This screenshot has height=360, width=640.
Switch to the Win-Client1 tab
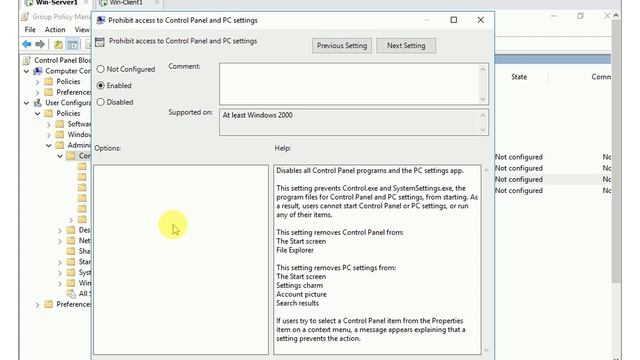coord(128,3)
